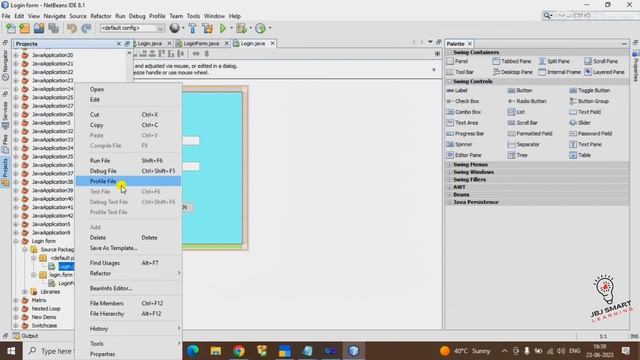Select the Libraries node under Login form
The width and height of the screenshot is (640, 360).
pyautogui.click(x=50, y=292)
